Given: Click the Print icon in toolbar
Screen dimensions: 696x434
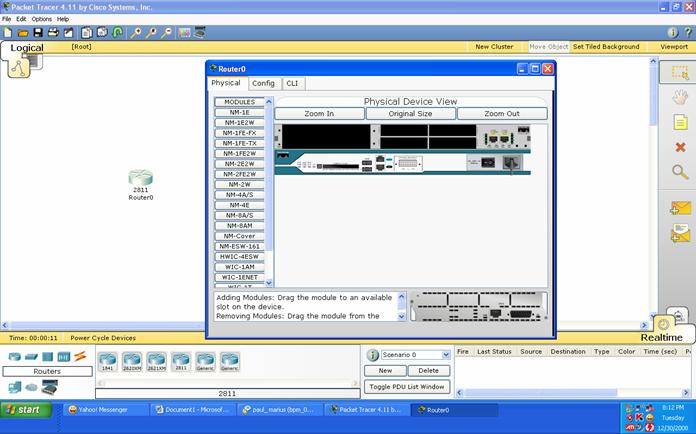Looking at the screenshot, I should point(53,32).
